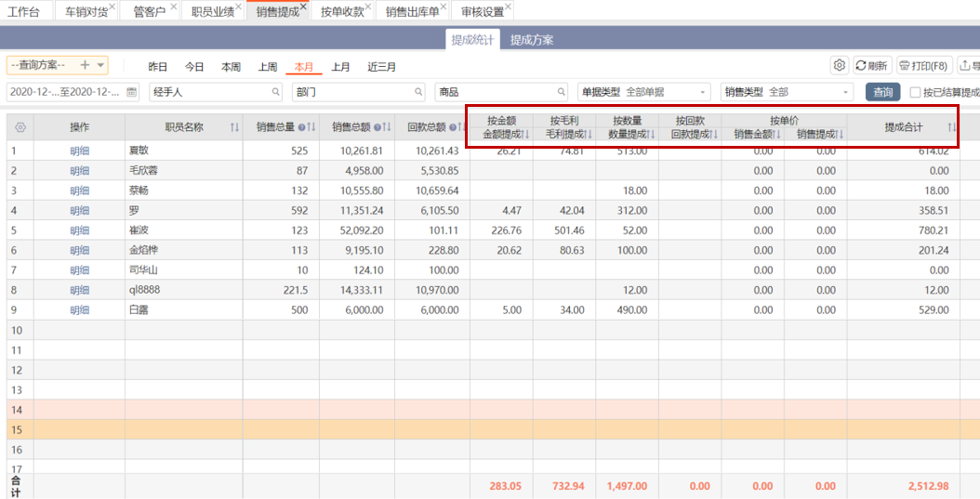Select the 上月 date filter
Screen dimensions: 980x499
tap(341, 67)
